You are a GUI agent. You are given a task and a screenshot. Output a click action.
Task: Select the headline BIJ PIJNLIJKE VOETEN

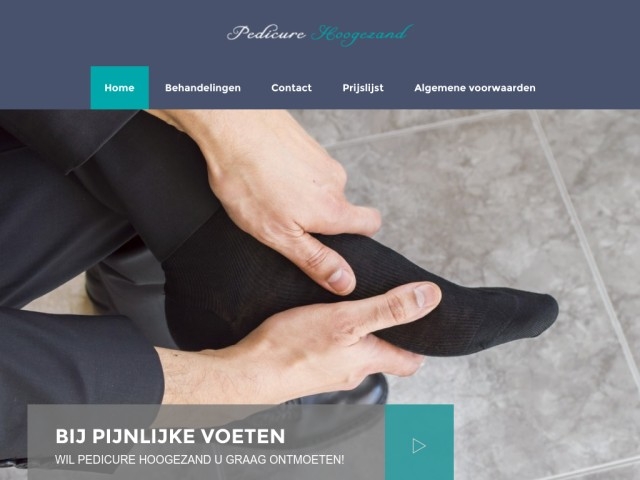170,436
